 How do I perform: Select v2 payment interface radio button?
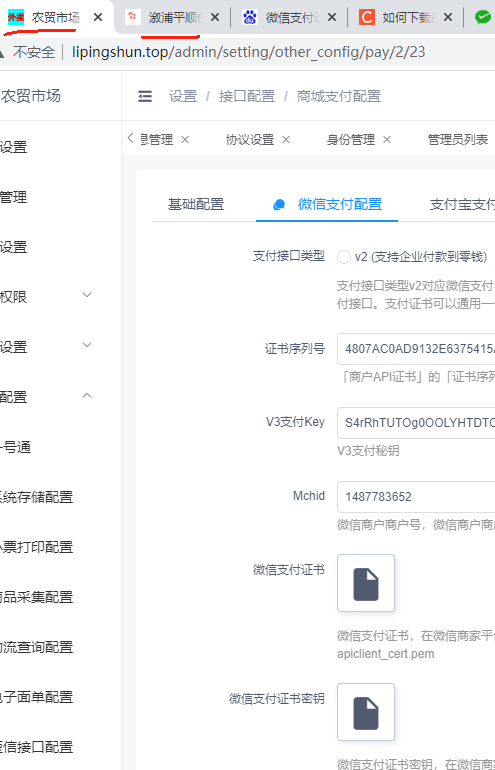344,257
